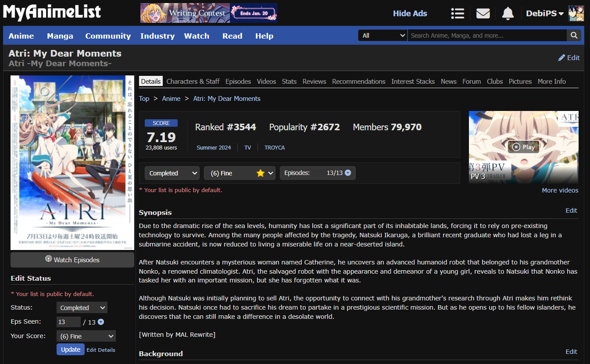
Task: Switch to the Forum tab
Action: click(x=472, y=81)
